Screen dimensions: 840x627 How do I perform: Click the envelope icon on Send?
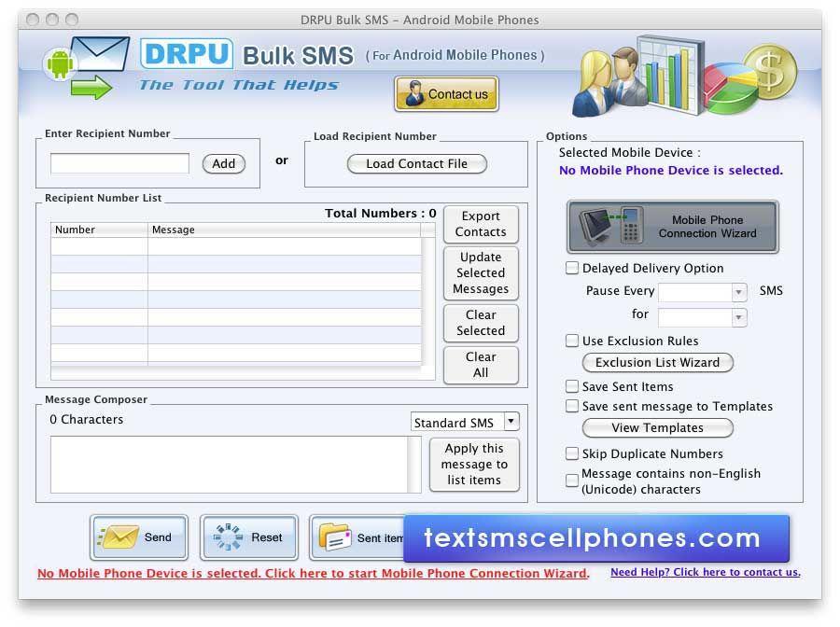point(119,537)
